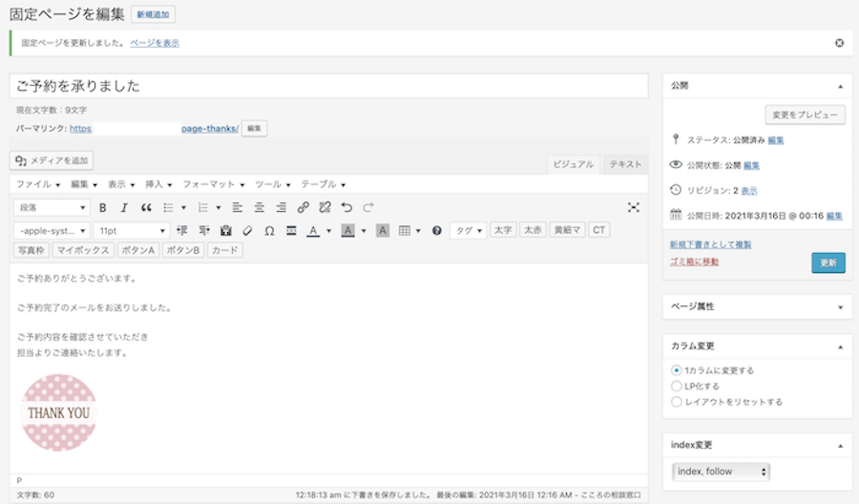The height and width of the screenshot is (504, 859).
Task: Open the -apple-syst font family dropdown
Action: point(52,231)
